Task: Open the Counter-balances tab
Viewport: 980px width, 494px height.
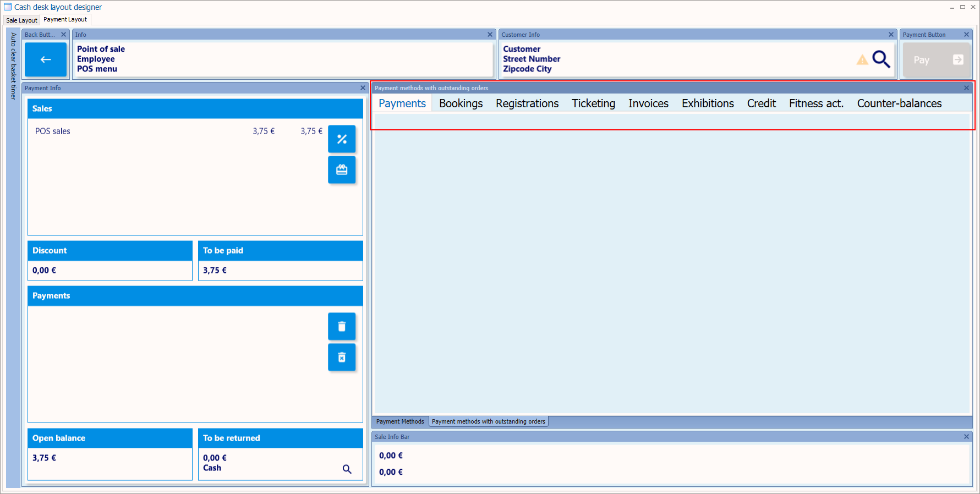Action: [x=899, y=103]
